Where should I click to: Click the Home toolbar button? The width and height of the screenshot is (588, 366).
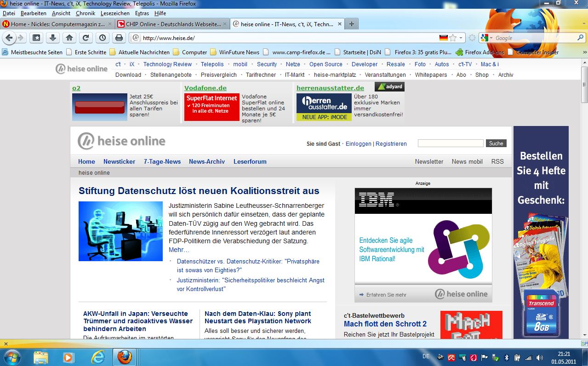tap(69, 38)
